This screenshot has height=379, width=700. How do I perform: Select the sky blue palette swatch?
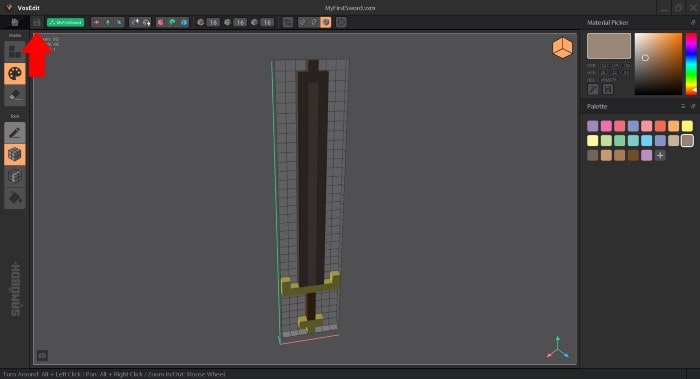coord(646,141)
